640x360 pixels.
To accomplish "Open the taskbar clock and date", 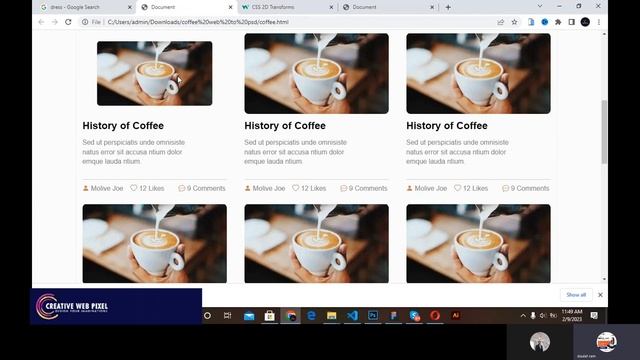I will (572, 316).
